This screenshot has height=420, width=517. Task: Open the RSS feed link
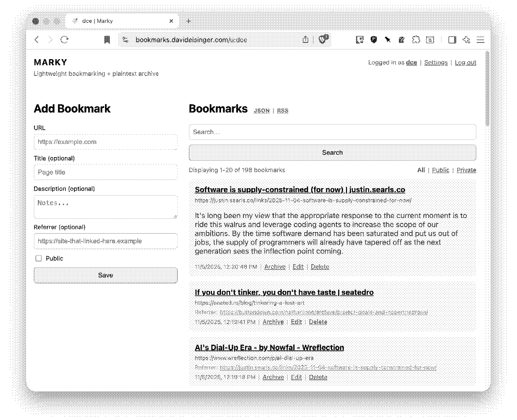point(282,110)
